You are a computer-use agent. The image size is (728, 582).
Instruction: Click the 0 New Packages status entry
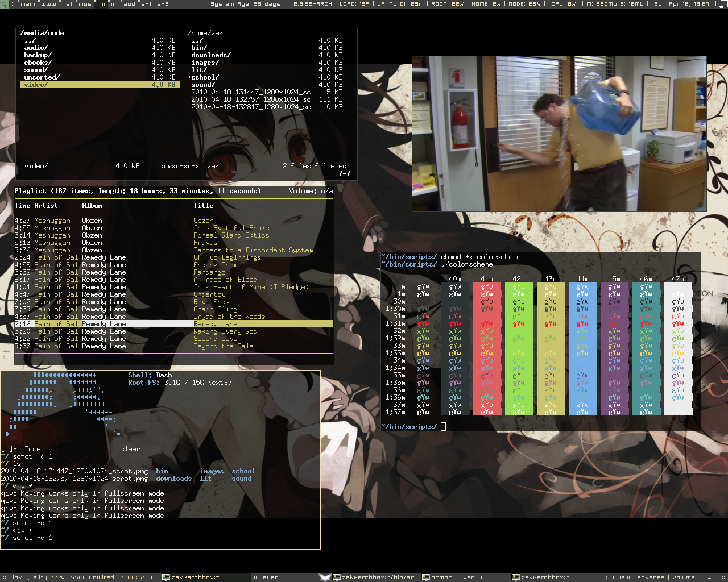(637, 577)
